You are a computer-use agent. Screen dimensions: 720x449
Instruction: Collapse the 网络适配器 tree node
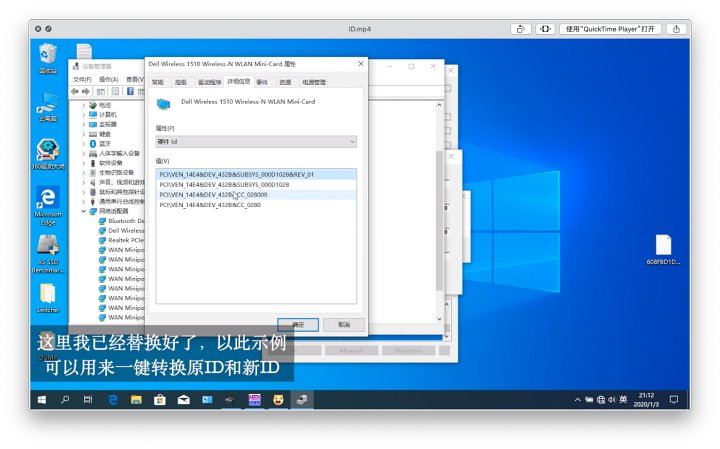coord(84,211)
